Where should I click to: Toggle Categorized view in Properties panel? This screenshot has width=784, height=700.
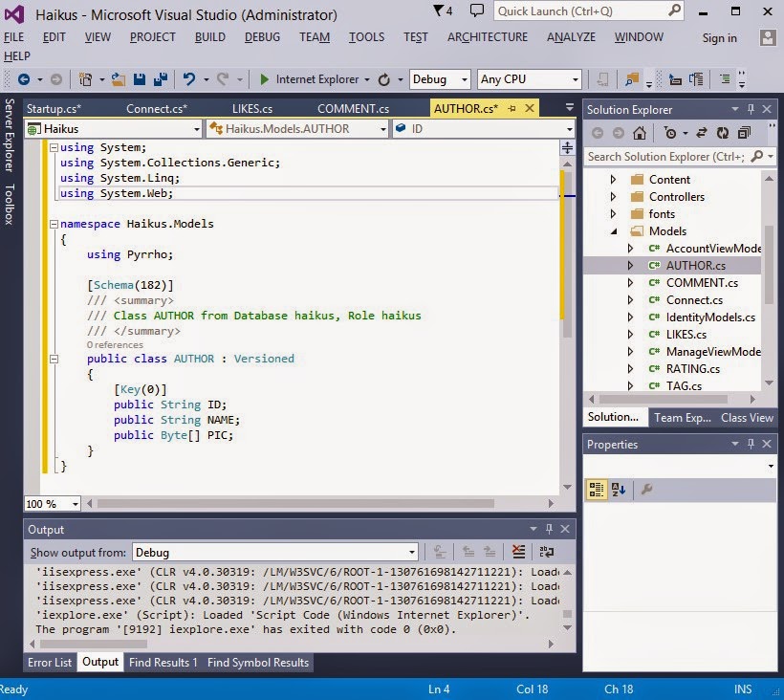(x=597, y=490)
